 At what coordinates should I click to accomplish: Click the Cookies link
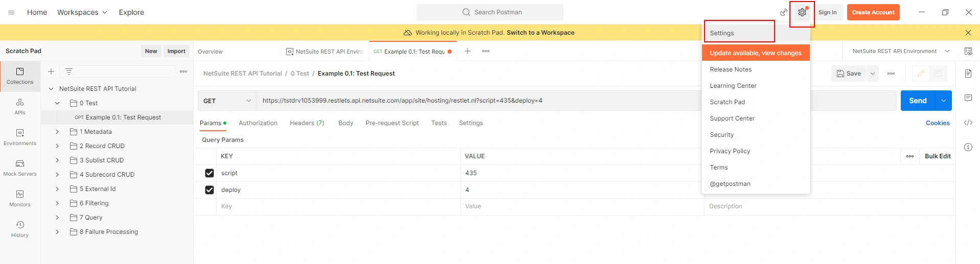click(938, 123)
